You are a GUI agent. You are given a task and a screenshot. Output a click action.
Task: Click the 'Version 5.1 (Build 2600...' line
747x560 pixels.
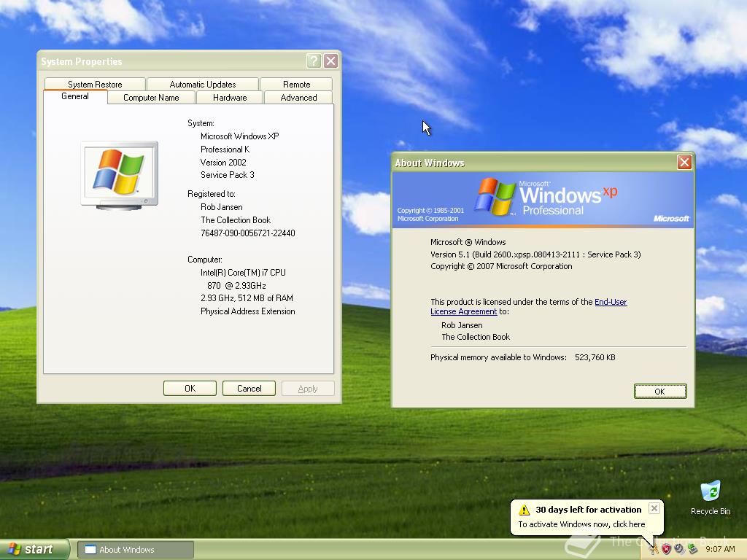535,254
